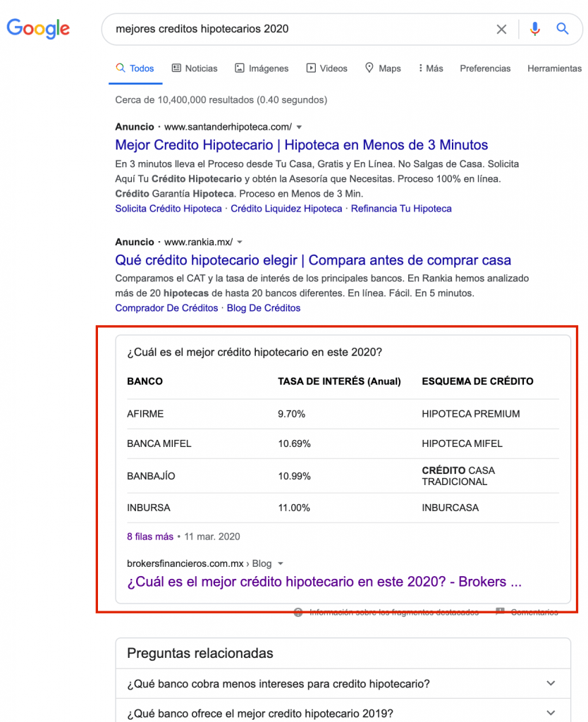Open Comprador De Créditos sitelink

coord(166,308)
